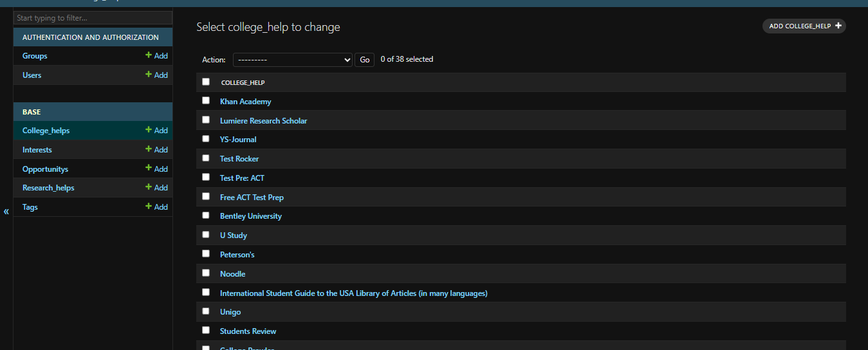This screenshot has width=868, height=350.
Task: Open College_helps in the sidebar
Action: tap(46, 131)
